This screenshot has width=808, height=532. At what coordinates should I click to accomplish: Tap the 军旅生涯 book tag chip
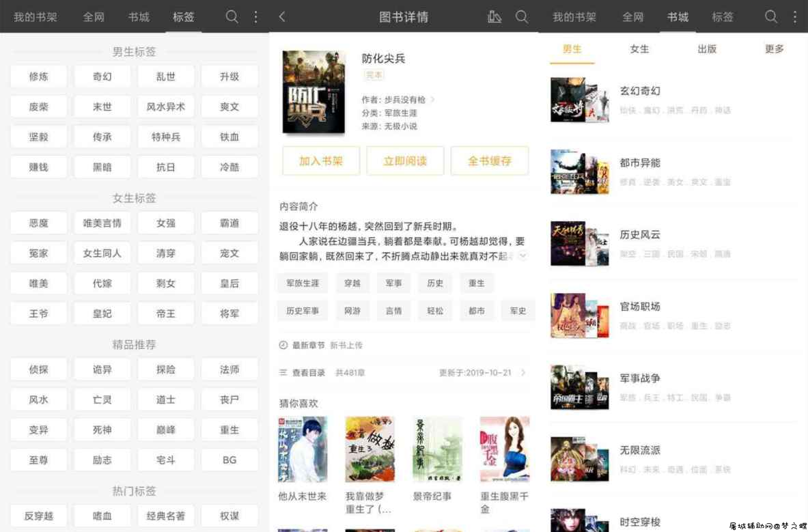tap(303, 283)
